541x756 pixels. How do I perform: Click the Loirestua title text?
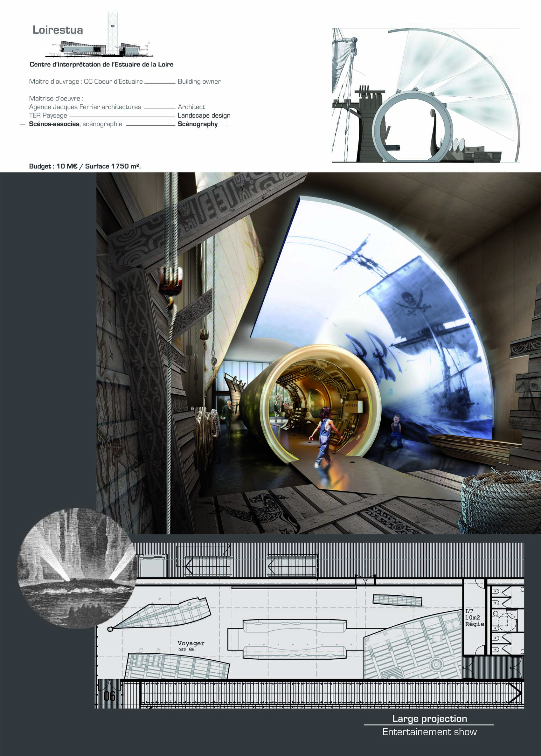(x=58, y=30)
